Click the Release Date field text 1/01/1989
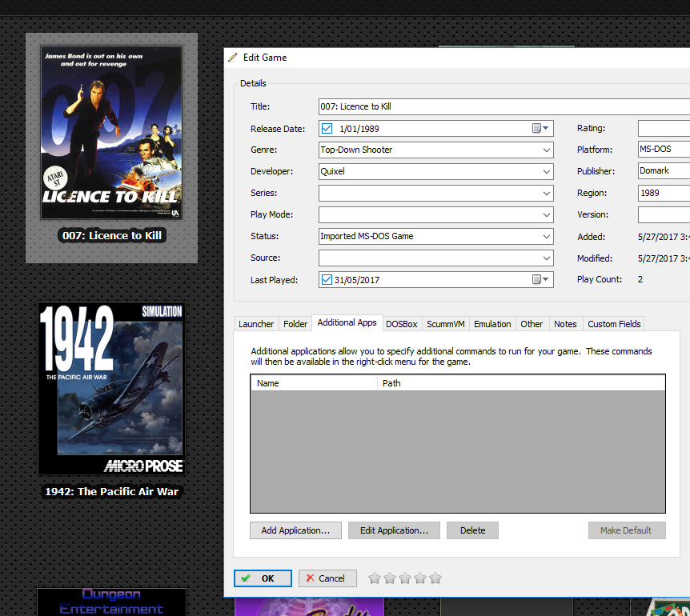 pos(359,129)
